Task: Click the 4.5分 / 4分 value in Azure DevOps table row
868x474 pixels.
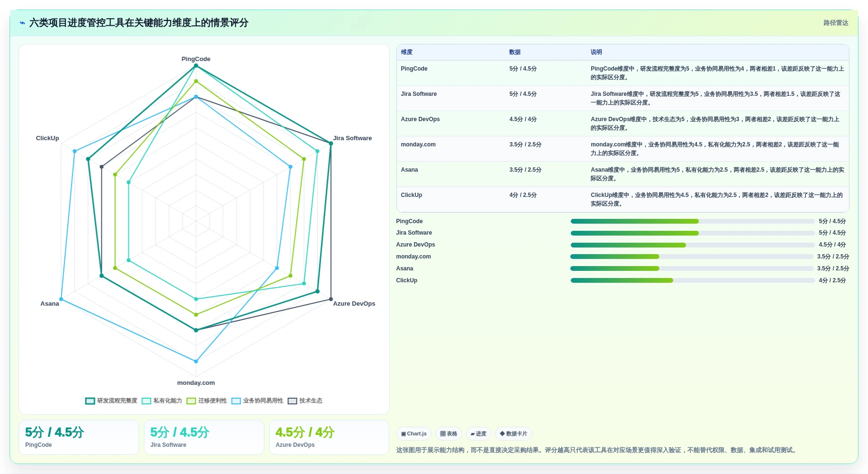Action: point(523,119)
